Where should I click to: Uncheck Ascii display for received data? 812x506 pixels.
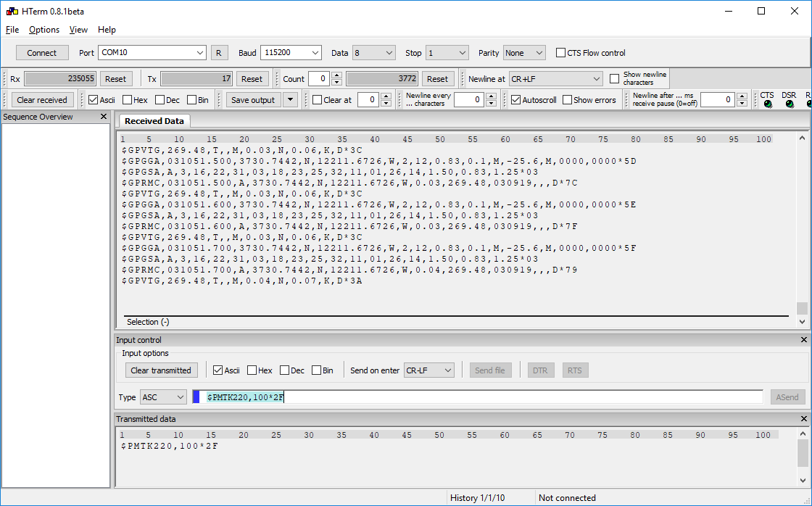[x=94, y=100]
